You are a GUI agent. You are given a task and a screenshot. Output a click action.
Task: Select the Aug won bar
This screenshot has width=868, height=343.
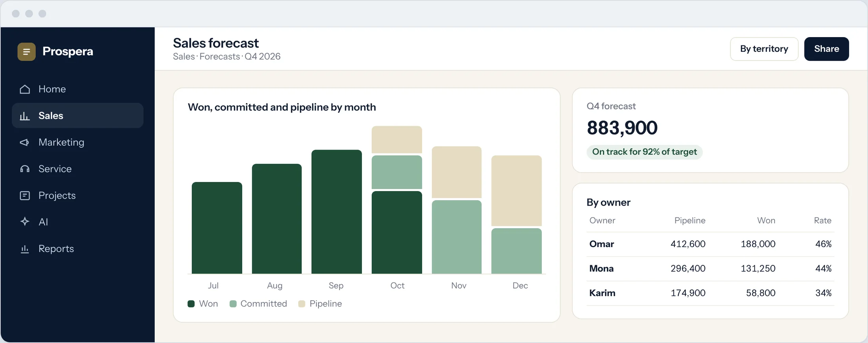[x=277, y=219]
